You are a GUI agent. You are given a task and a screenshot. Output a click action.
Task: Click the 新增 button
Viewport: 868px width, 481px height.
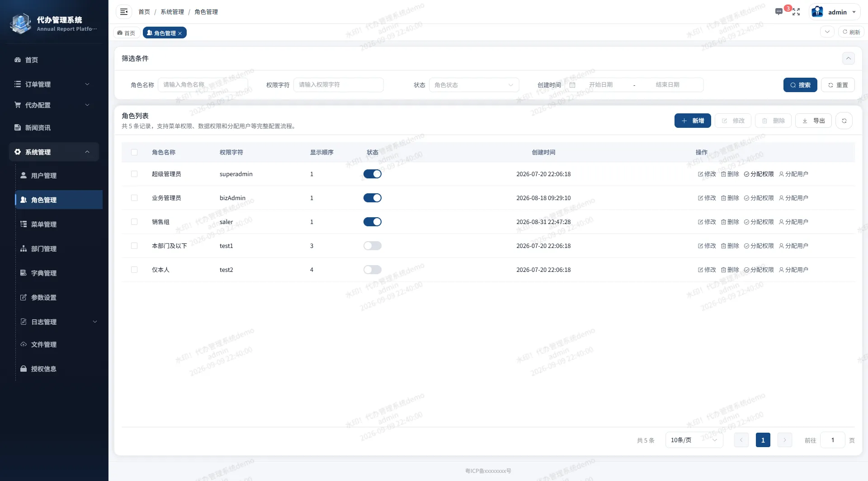(693, 121)
